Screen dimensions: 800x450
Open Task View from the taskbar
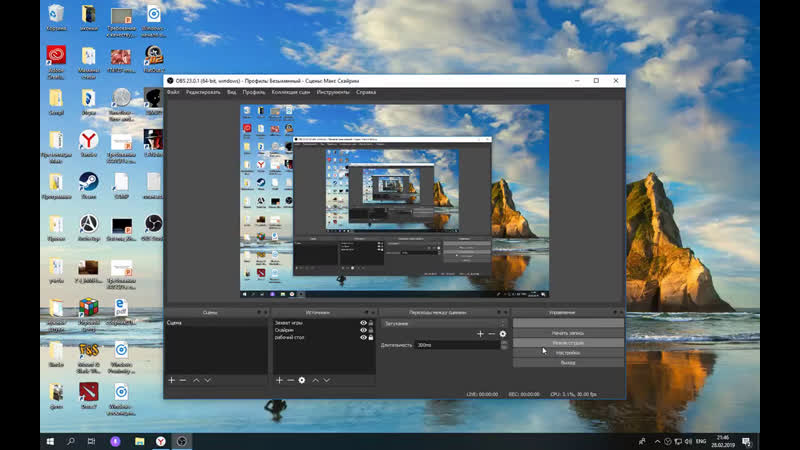(x=91, y=441)
